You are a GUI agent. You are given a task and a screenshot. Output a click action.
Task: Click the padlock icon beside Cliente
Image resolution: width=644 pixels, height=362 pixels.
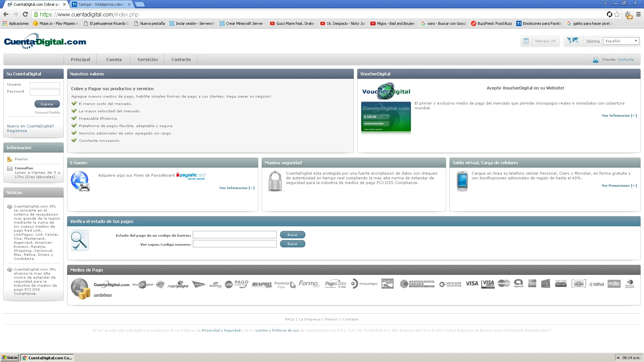(595, 60)
